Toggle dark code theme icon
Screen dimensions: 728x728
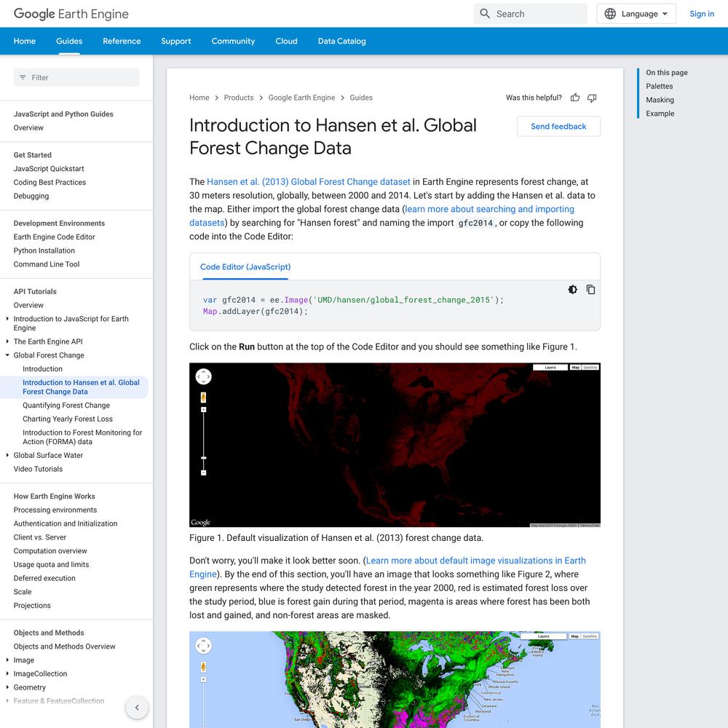point(573,290)
